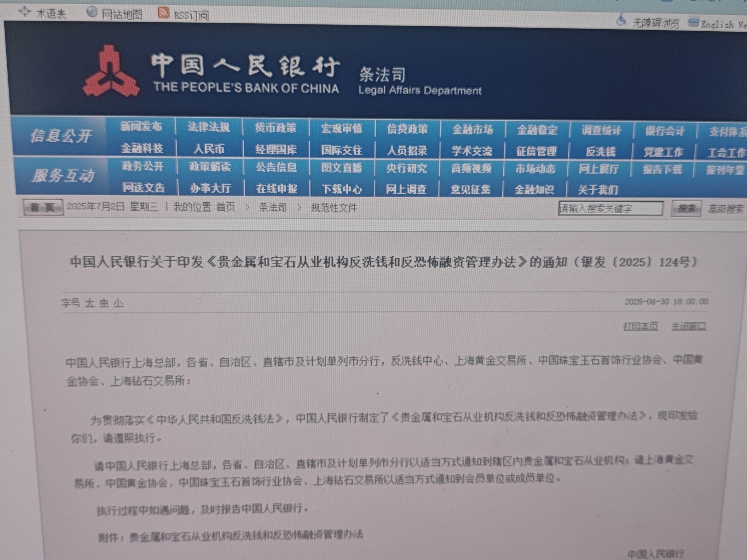Open 银行会计 menu item

coord(665,131)
